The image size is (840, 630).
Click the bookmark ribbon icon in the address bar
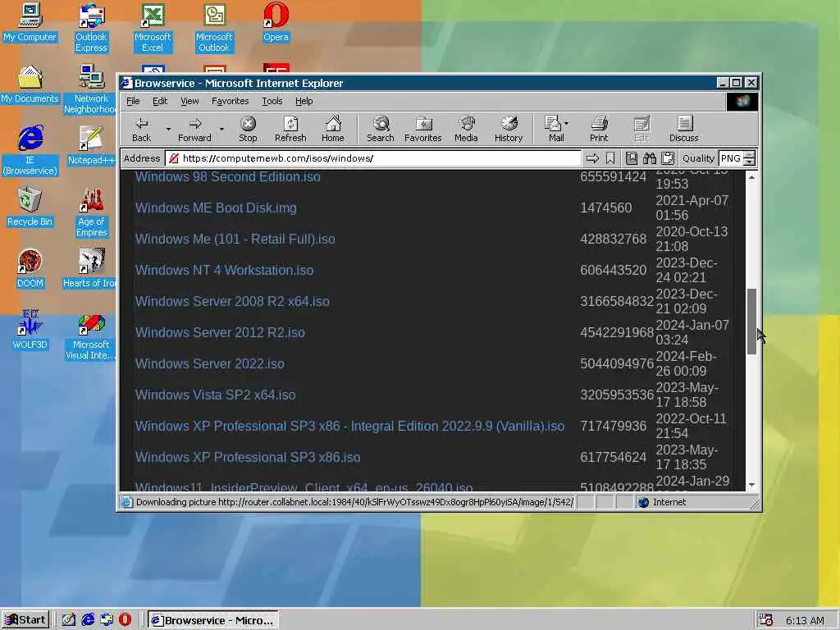(x=610, y=158)
